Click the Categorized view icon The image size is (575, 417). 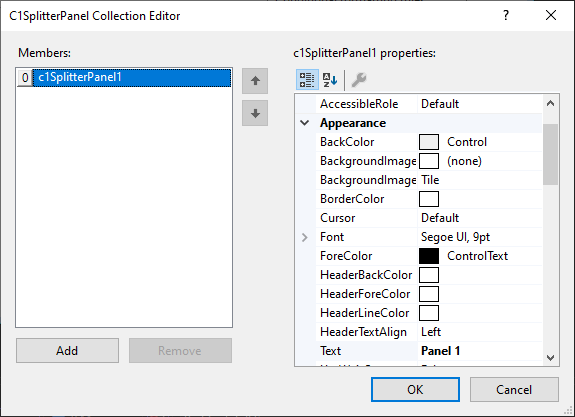click(x=307, y=80)
